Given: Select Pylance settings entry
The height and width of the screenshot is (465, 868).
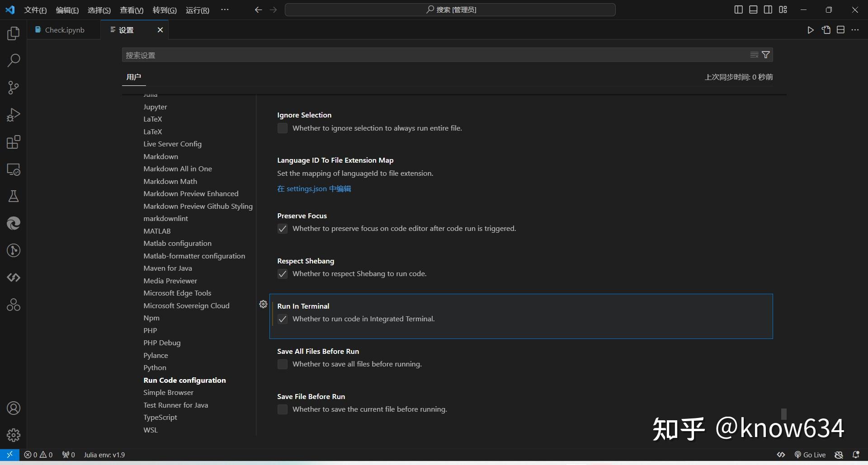Looking at the screenshot, I should [x=156, y=355].
